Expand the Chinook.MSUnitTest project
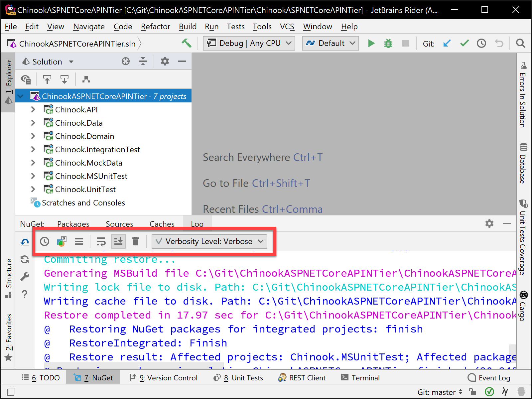Image resolution: width=532 pixels, height=399 pixels. 33,176
